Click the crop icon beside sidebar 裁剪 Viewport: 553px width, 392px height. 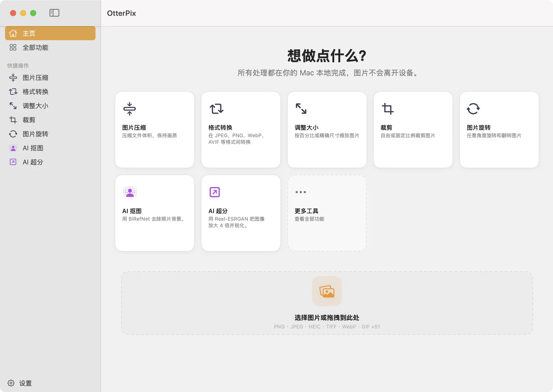tap(13, 120)
